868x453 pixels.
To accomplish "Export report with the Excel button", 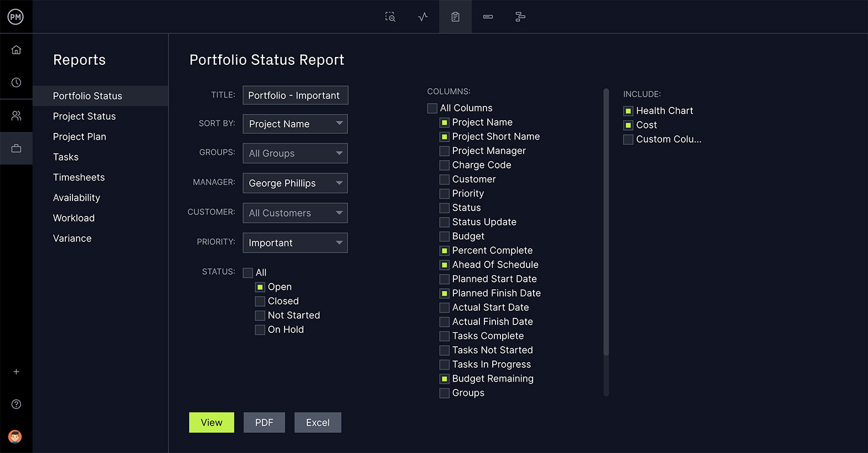I will 318,423.
